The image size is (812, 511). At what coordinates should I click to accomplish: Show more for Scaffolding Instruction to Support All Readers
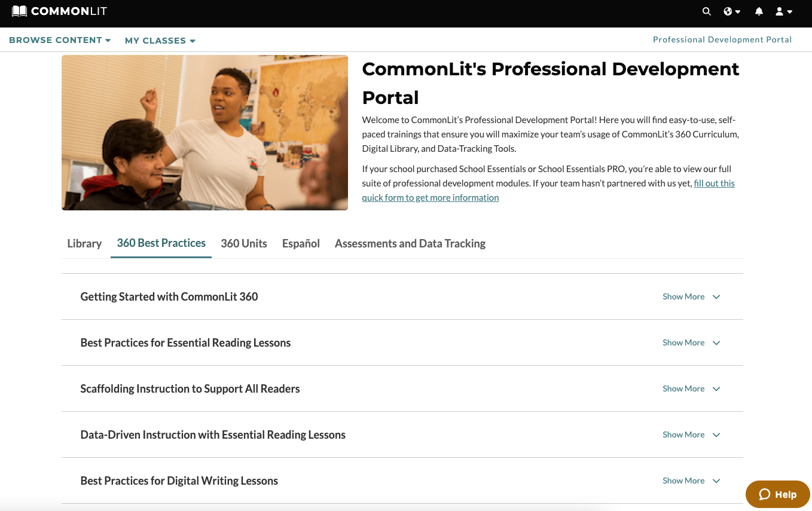[683, 388]
